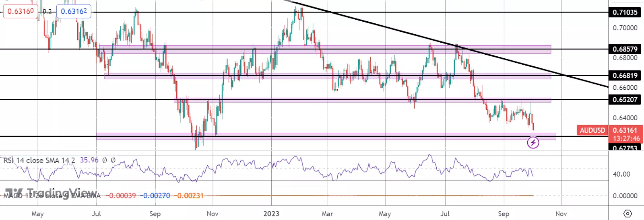Open chart settings hexagon gear icon

tap(627, 213)
